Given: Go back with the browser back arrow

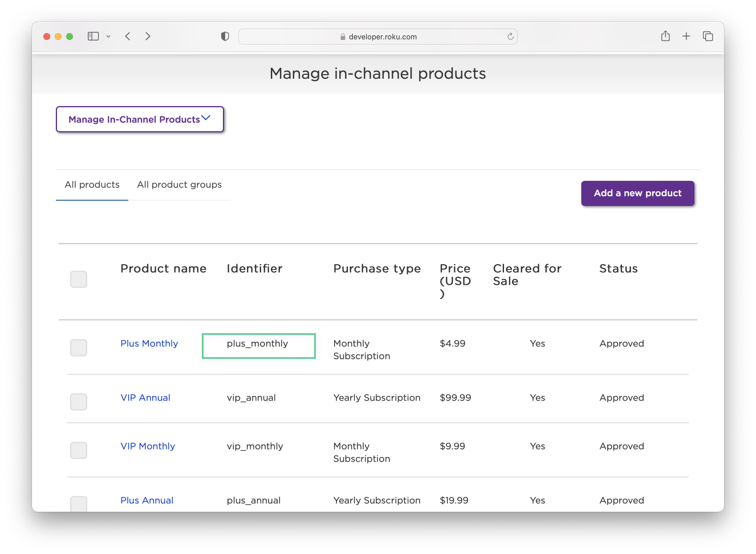Looking at the screenshot, I should (128, 37).
